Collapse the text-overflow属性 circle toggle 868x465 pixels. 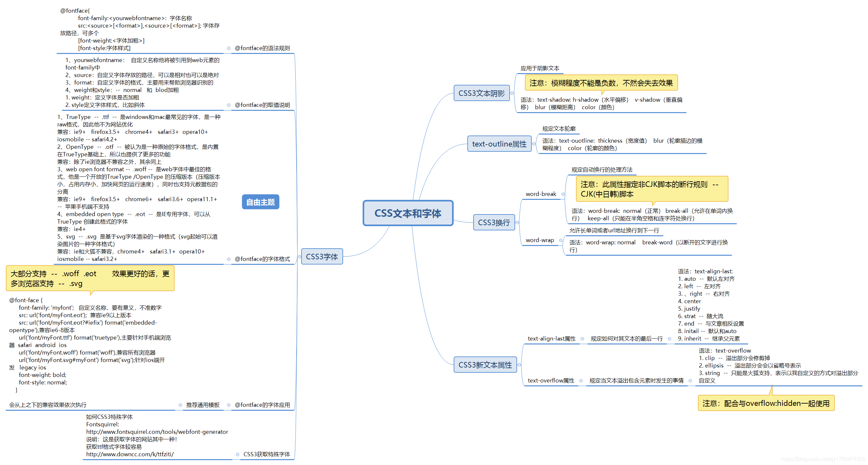(581, 381)
